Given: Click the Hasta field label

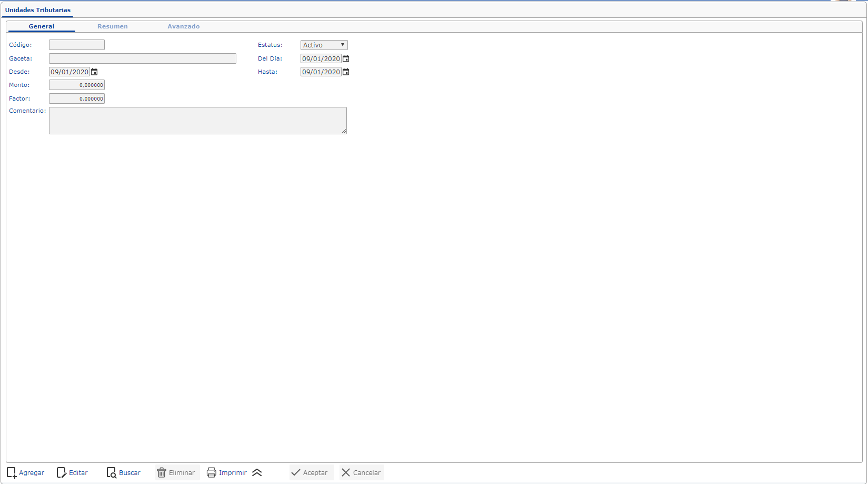Looking at the screenshot, I should pyautogui.click(x=267, y=72).
